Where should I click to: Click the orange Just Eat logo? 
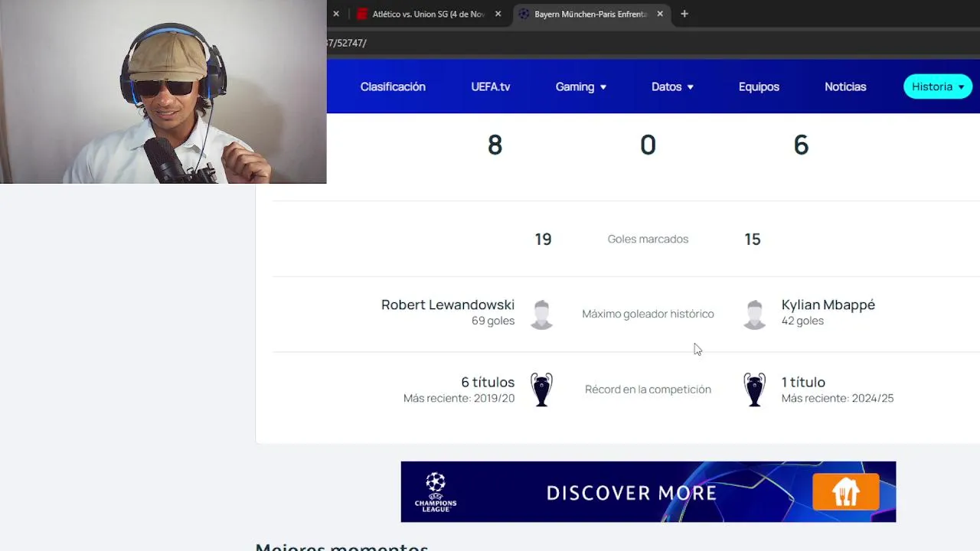(x=845, y=492)
